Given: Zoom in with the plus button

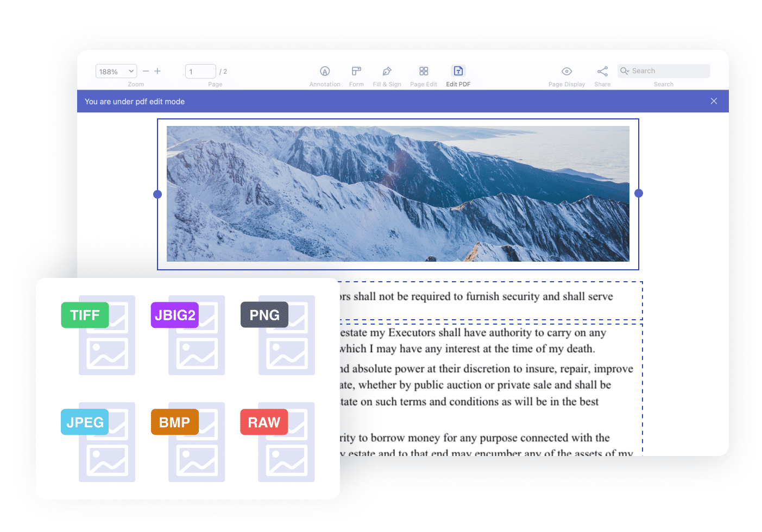Looking at the screenshot, I should [158, 71].
